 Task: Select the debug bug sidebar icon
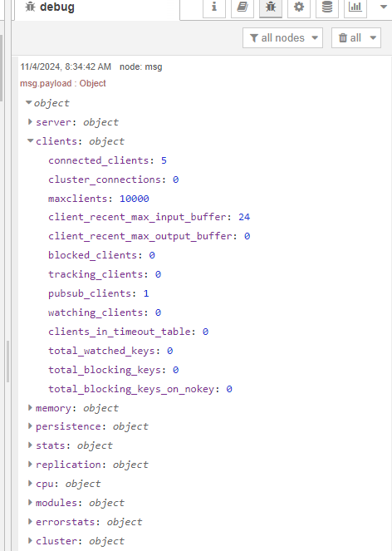[271, 7]
